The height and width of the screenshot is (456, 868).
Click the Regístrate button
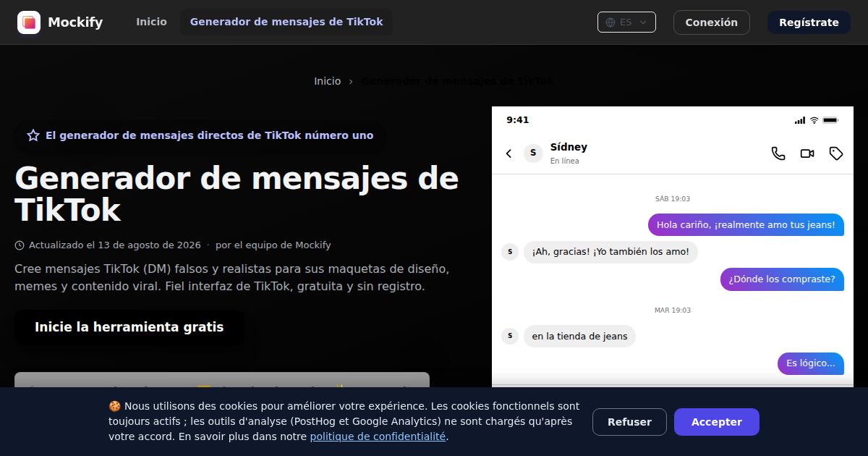(809, 22)
